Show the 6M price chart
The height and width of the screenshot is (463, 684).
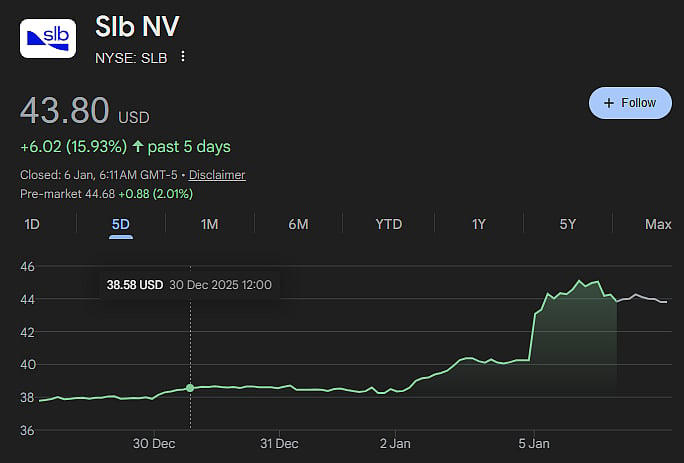click(x=298, y=224)
